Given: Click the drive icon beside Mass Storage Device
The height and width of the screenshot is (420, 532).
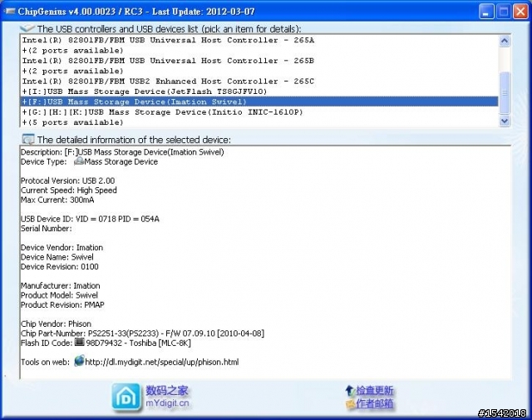Looking at the screenshot, I should tap(79, 161).
